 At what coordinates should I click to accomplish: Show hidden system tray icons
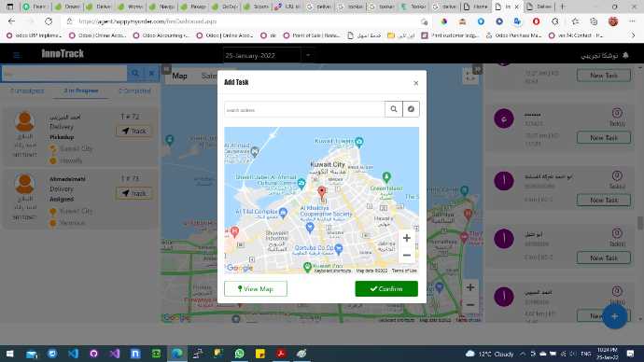tap(523, 354)
